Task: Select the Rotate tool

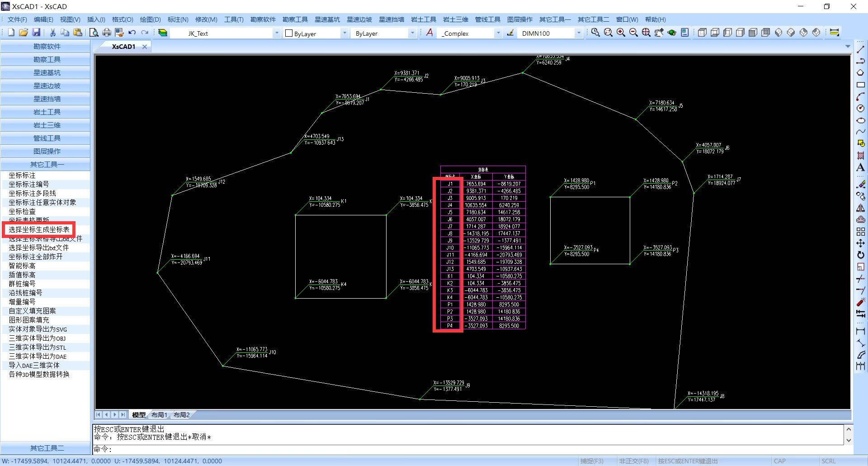Action: point(860,255)
